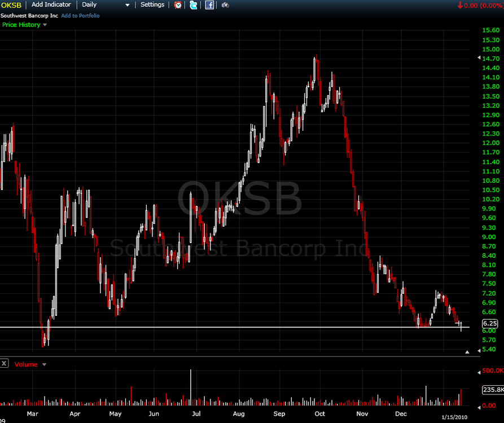Image resolution: width=504 pixels, height=423 pixels.
Task: Click the 15.60 price axis label
Action: [x=491, y=30]
